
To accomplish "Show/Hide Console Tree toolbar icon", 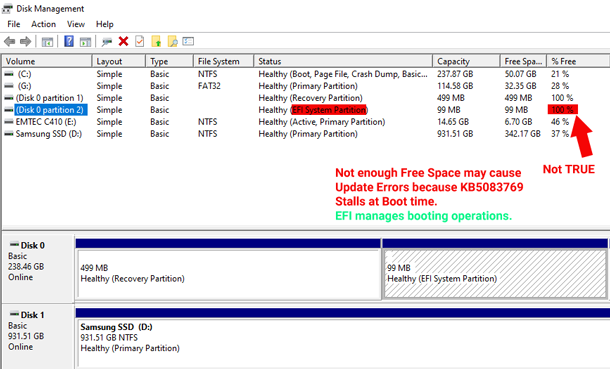I will pos(47,42).
